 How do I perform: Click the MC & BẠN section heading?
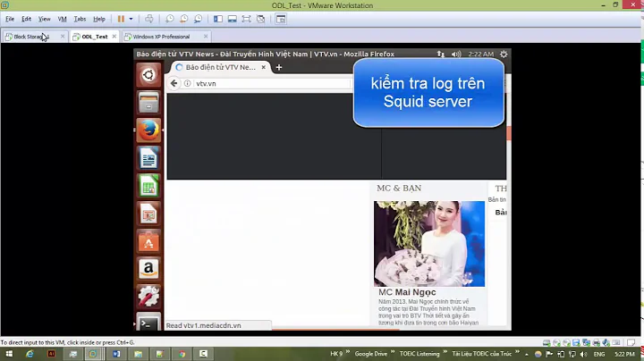399,189
